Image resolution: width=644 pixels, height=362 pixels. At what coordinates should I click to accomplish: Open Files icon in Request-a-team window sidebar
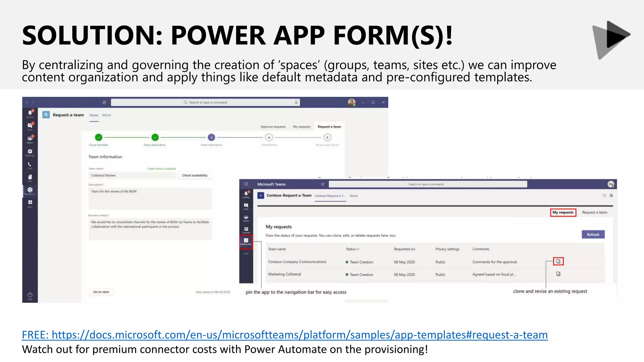pyautogui.click(x=30, y=178)
